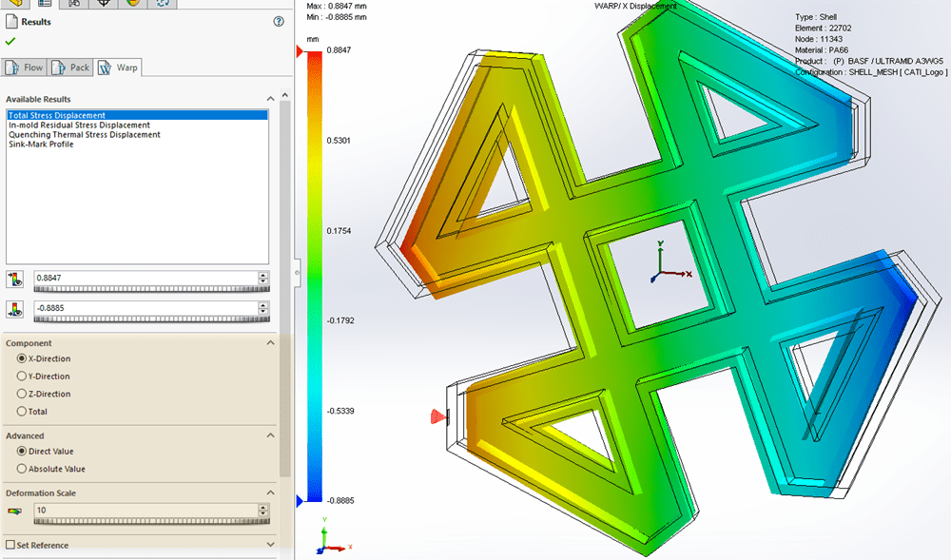This screenshot has height=560, width=951.
Task: Click the Deformation Scale icon
Action: 14,512
